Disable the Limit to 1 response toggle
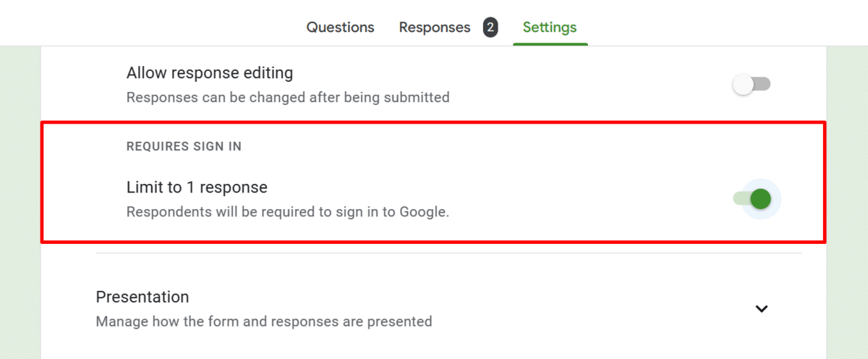 tap(752, 198)
